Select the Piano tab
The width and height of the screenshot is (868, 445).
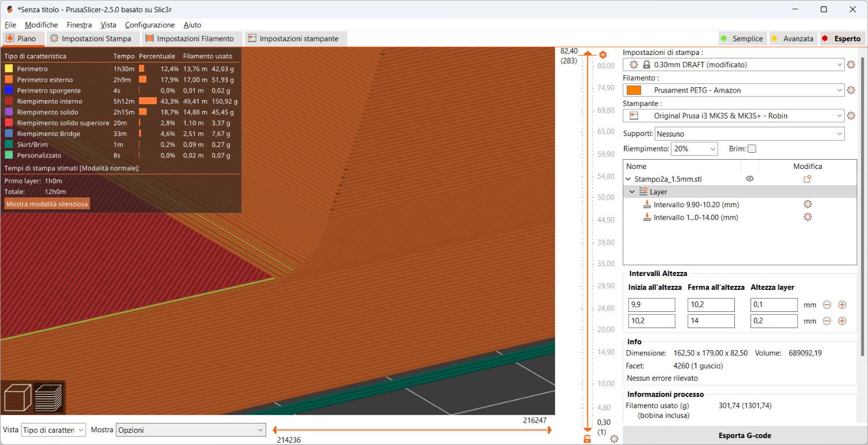[22, 39]
